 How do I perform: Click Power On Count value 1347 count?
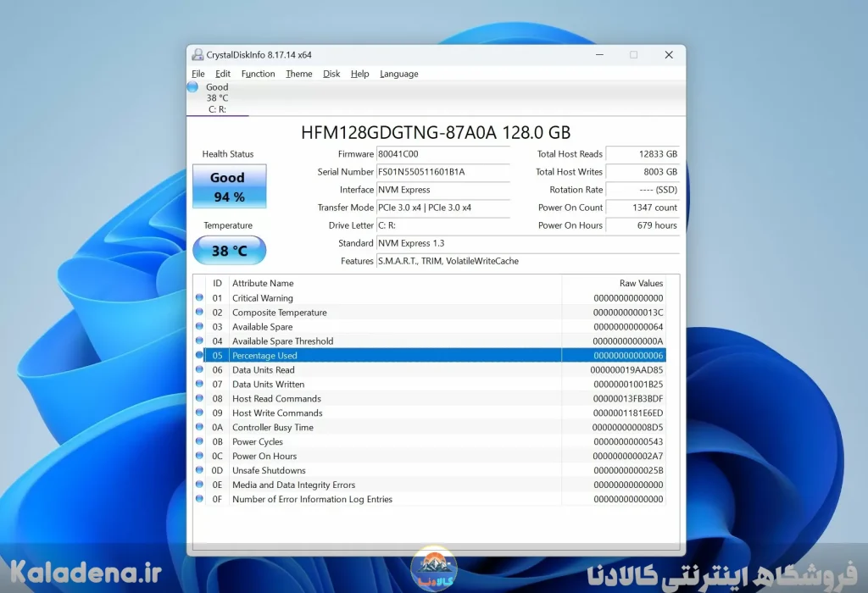(x=643, y=208)
